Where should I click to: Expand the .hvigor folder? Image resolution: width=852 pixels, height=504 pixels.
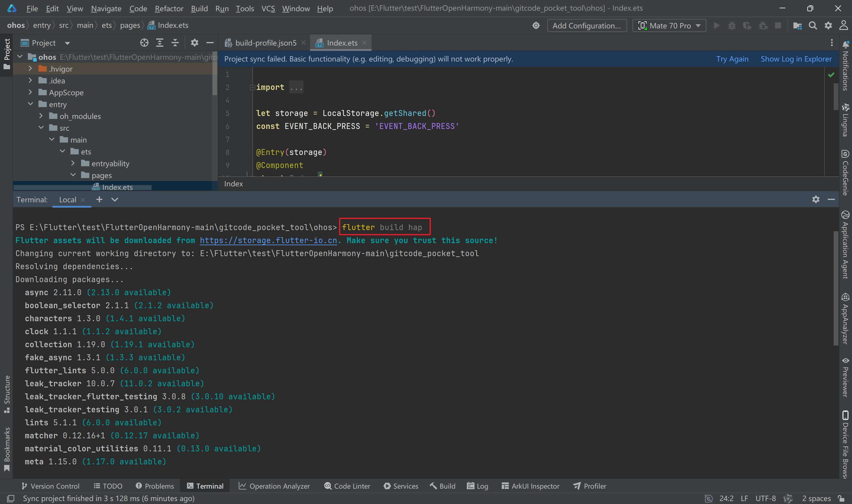[x=30, y=69]
